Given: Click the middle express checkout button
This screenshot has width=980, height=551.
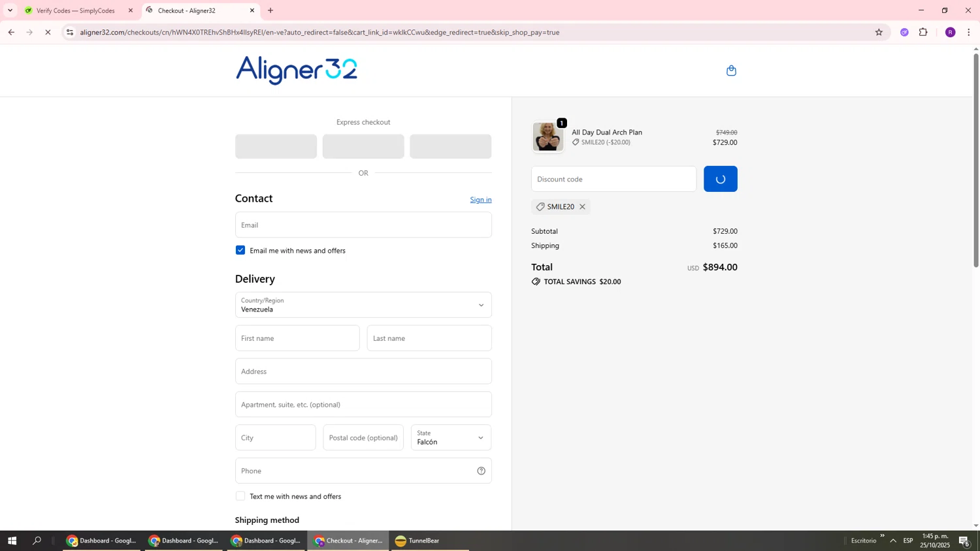Looking at the screenshot, I should click(363, 146).
